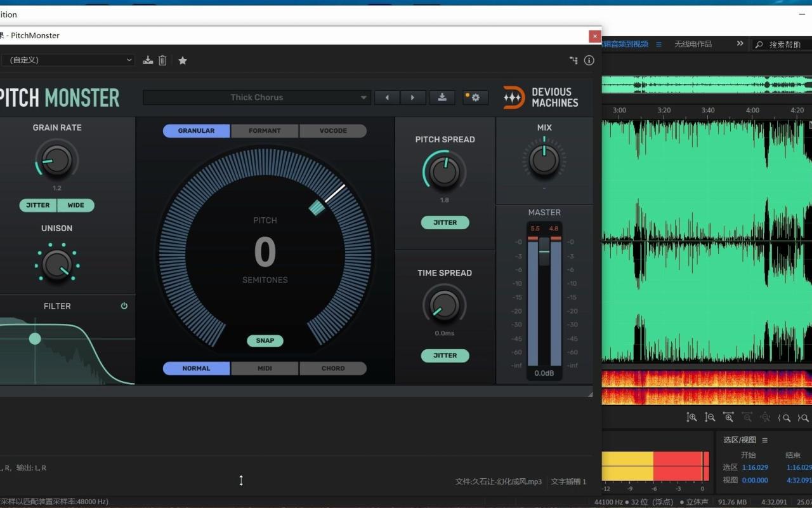Screen dimensions: 812x508
Task: Click the Grain Rate knob
Action: click(56, 160)
